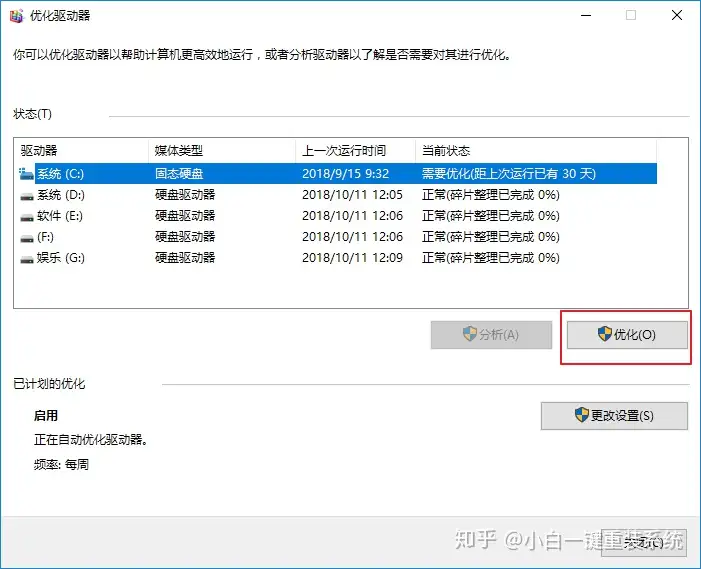Click the shield icon on 优化 button
The height and width of the screenshot is (569, 701).
[605, 333]
